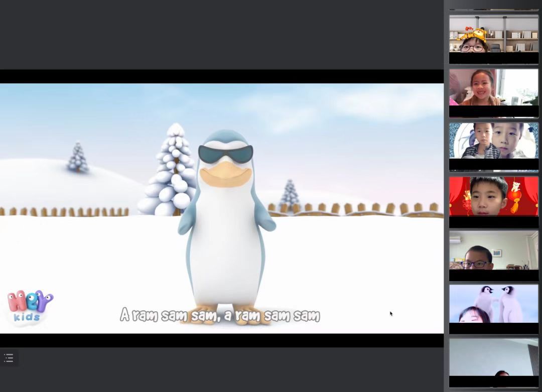Select the tile with penguin virtual background

[x=494, y=309]
